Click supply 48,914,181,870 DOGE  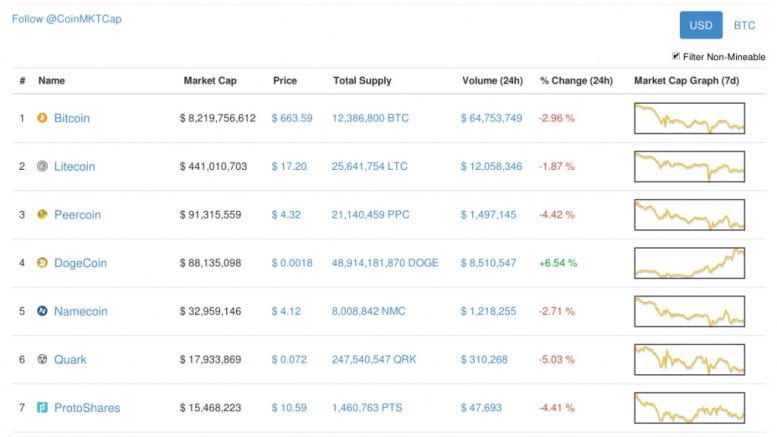(x=385, y=263)
